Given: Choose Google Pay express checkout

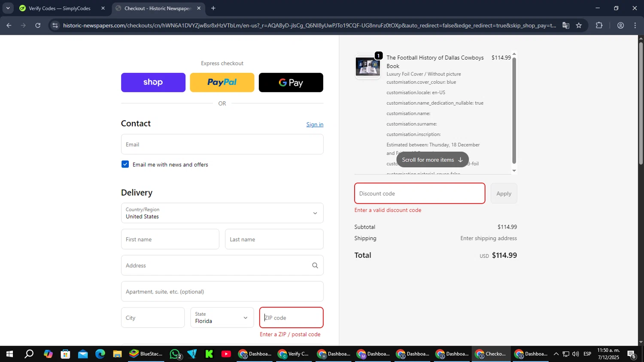Looking at the screenshot, I should (291, 82).
